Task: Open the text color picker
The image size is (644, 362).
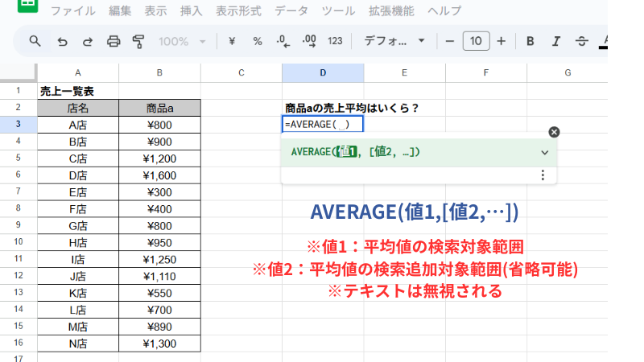Action: pos(603,41)
